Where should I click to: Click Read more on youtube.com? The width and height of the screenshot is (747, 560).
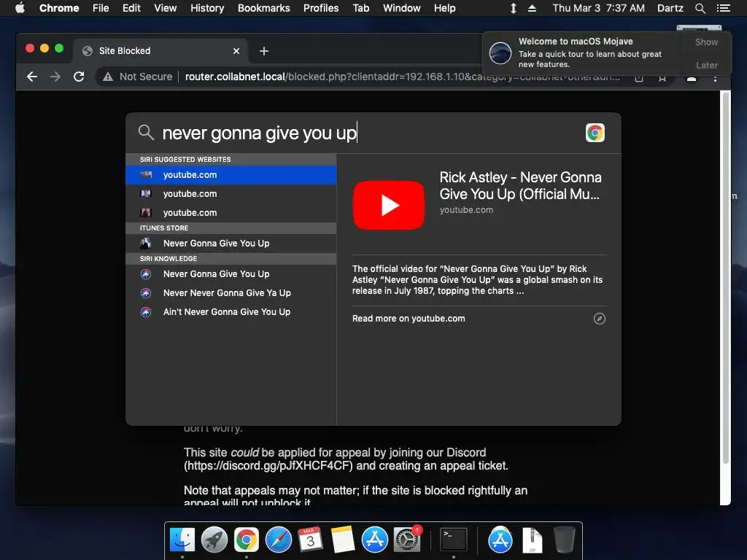409,319
